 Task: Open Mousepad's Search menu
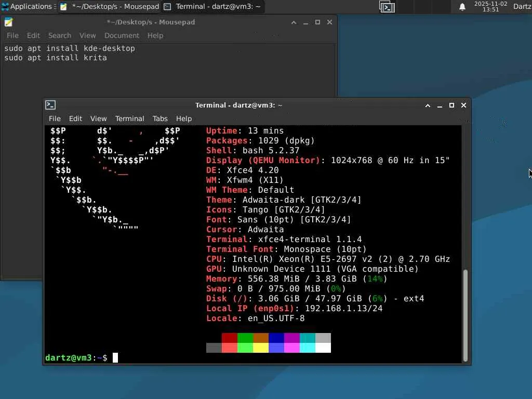[x=60, y=35]
